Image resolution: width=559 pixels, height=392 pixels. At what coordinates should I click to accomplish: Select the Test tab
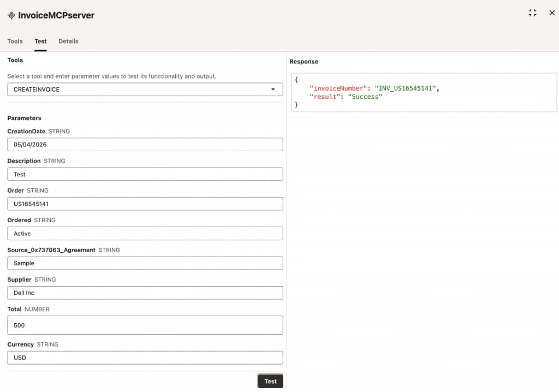tap(40, 41)
